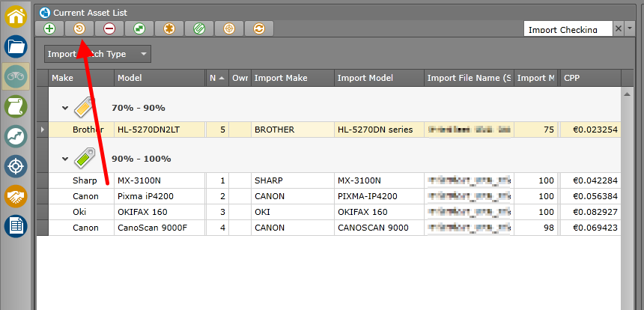Click the green striped circle toolbar button
This screenshot has width=644, height=310.
(x=199, y=28)
